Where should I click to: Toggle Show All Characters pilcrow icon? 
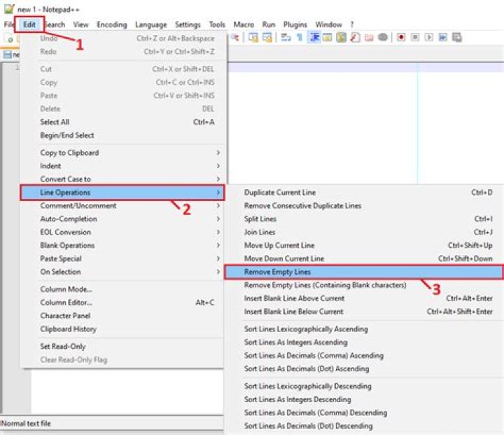click(300, 38)
